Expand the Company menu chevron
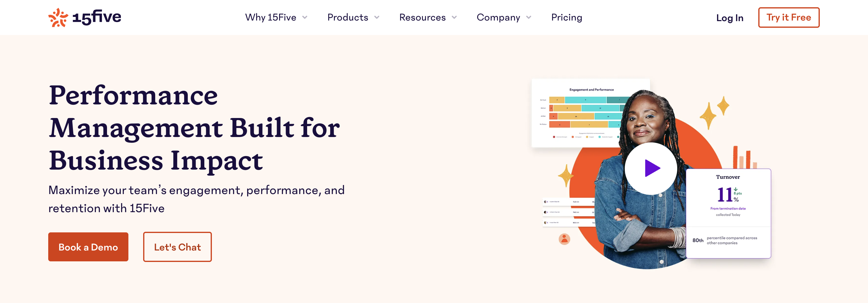This screenshot has height=303, width=868. (x=529, y=18)
